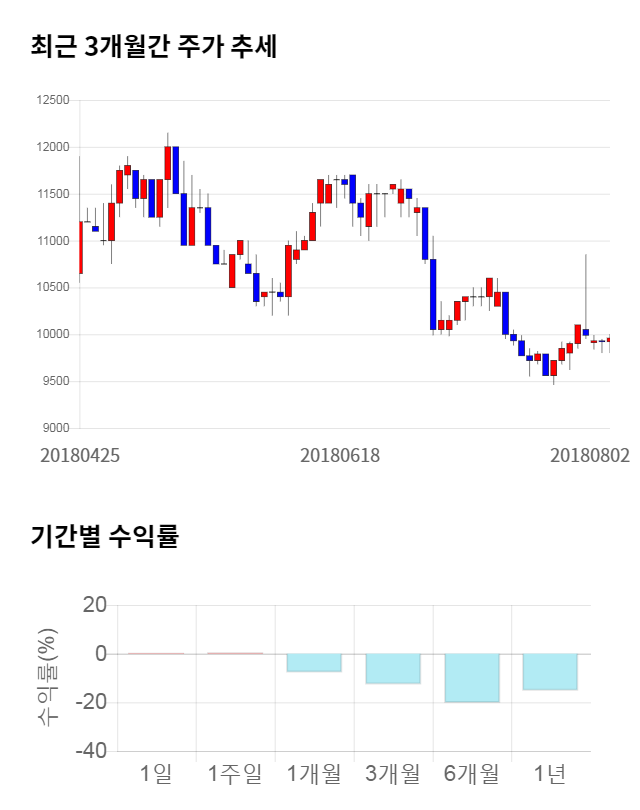Click the 20180425 date label

tap(80, 455)
